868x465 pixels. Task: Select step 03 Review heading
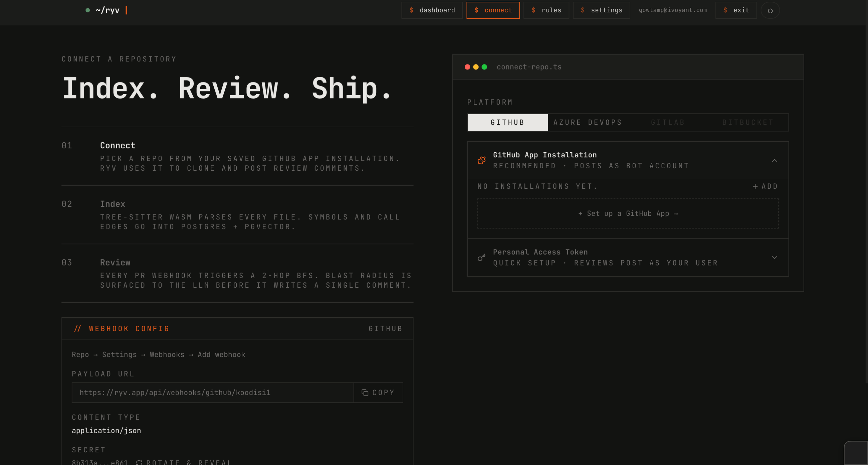(x=115, y=262)
